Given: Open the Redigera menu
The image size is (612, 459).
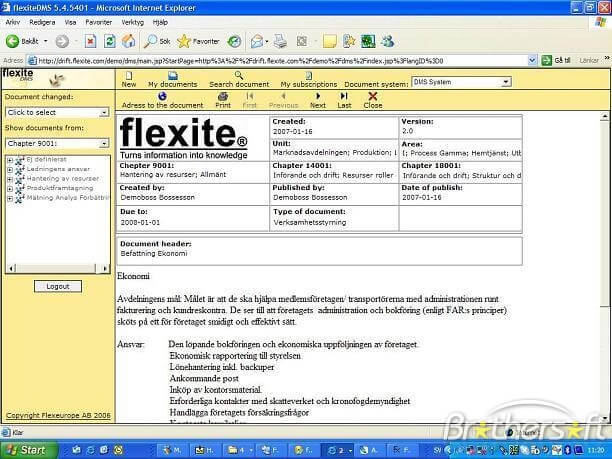Looking at the screenshot, I should coord(42,22).
